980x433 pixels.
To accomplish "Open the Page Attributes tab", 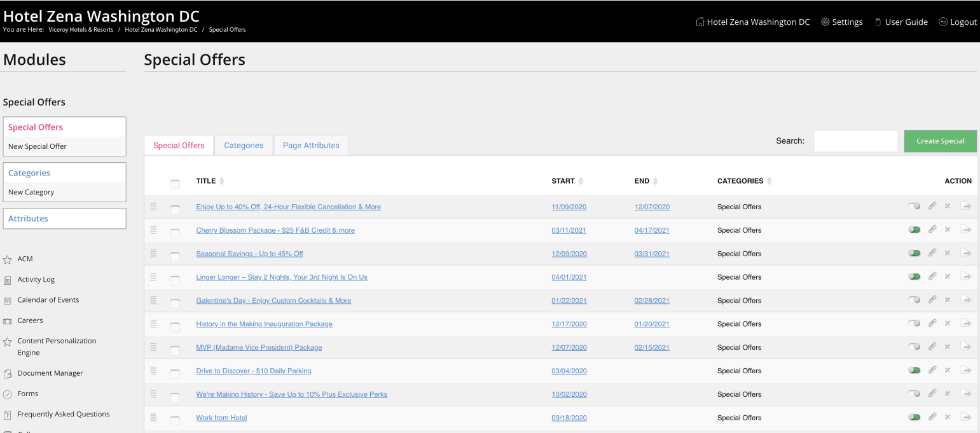I will pyautogui.click(x=311, y=145).
